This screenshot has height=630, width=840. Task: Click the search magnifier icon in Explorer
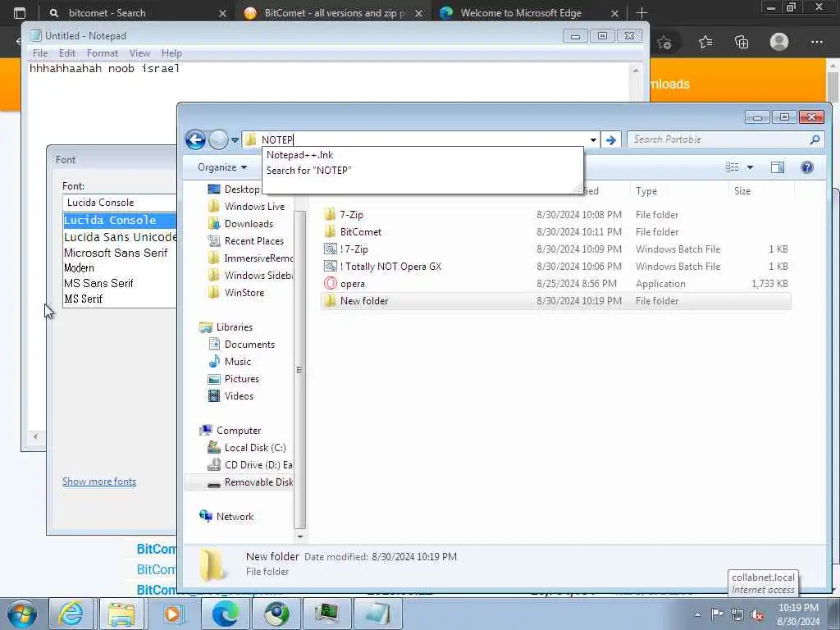click(815, 139)
